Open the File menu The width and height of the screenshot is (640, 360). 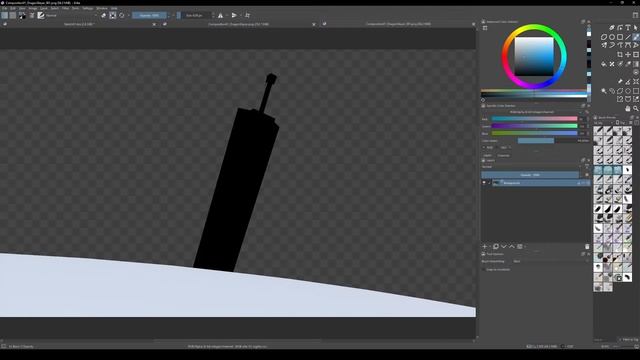coord(4,8)
